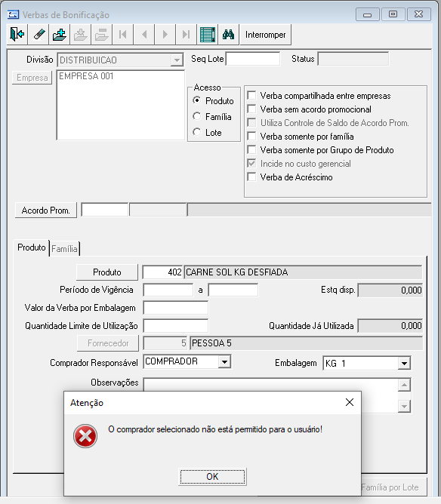Image resolution: width=441 pixels, height=504 pixels.
Task: Click the eraser clear icon
Action: pos(39,34)
